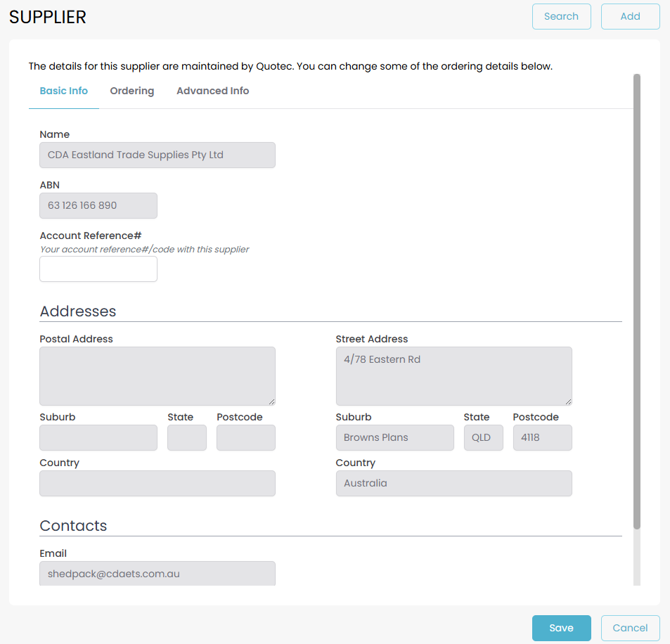670x644 pixels.
Task: Click the form's vertical scrollbar
Action: (x=637, y=302)
